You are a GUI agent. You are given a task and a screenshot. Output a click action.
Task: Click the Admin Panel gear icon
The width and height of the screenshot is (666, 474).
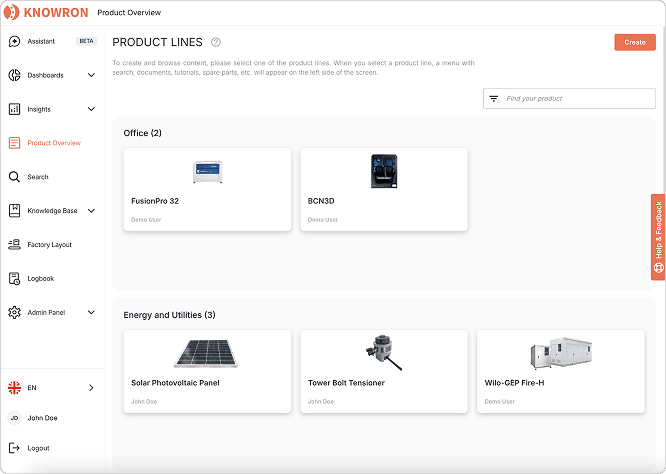click(x=14, y=312)
